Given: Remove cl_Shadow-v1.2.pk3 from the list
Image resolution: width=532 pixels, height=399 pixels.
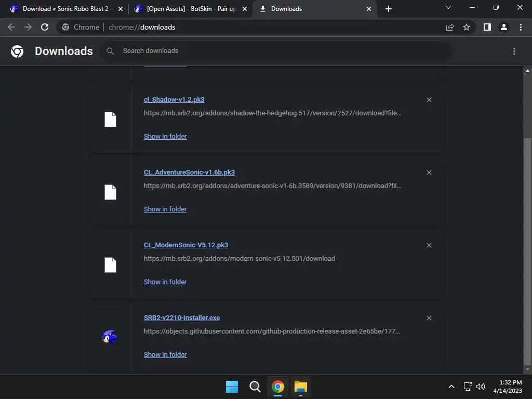Looking at the screenshot, I should pos(429,100).
